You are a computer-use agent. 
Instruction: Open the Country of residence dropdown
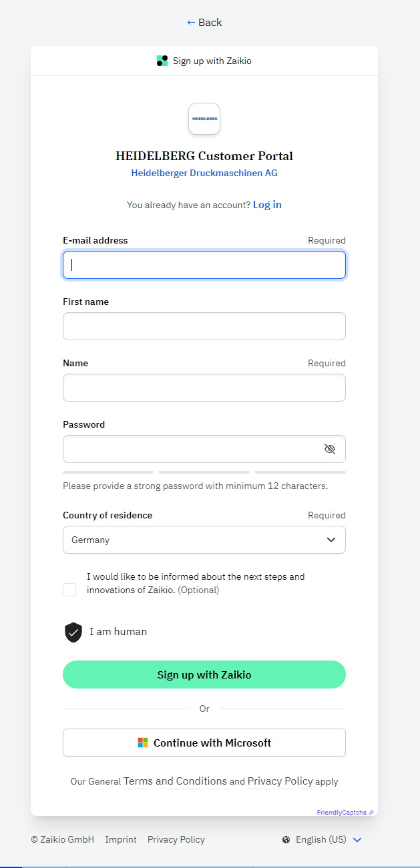coord(204,540)
